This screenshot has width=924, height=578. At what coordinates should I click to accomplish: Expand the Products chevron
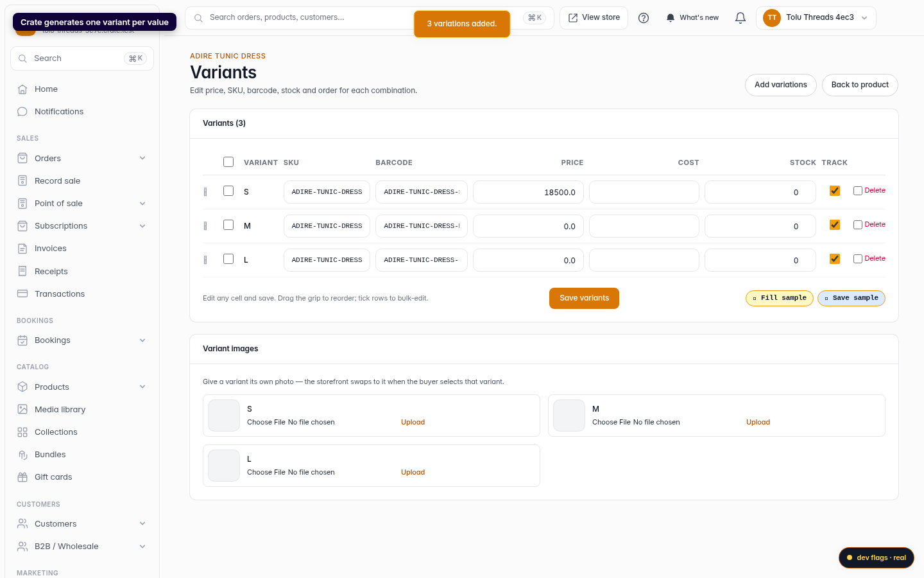[x=142, y=387]
